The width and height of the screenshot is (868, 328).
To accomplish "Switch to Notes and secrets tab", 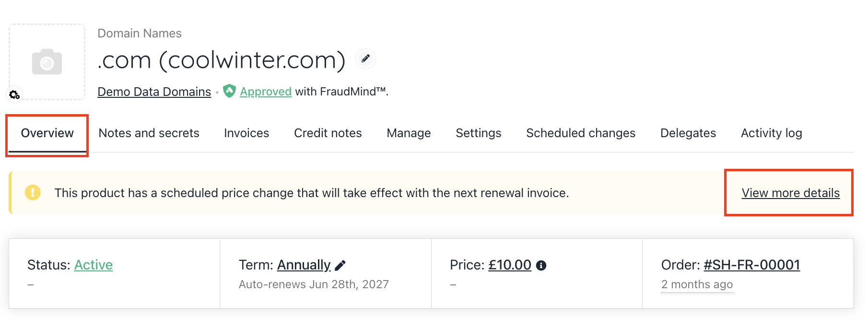I will pyautogui.click(x=149, y=133).
